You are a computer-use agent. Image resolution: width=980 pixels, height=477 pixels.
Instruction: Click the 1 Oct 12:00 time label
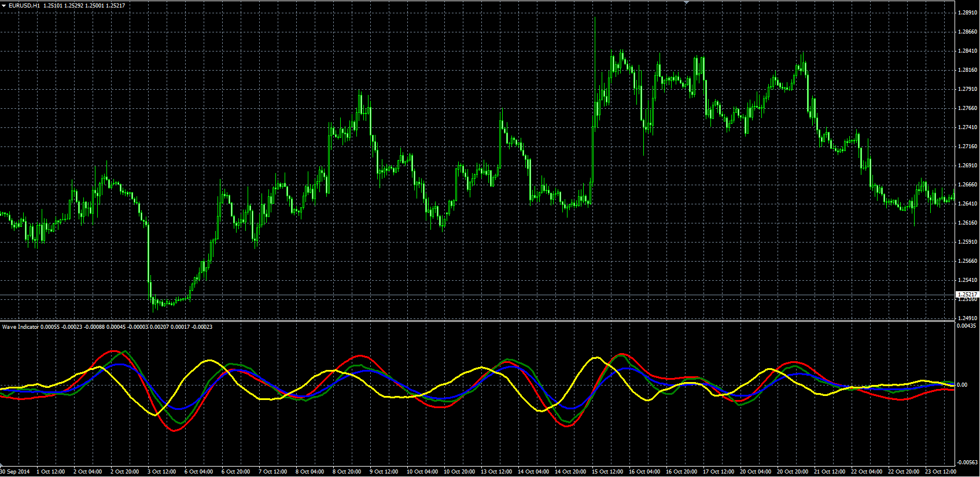(51, 472)
